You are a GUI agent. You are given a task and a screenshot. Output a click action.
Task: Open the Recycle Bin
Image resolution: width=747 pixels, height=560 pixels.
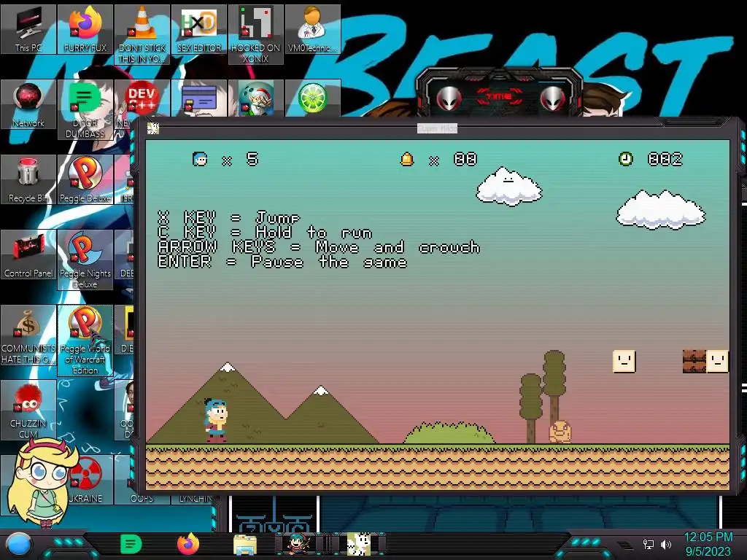tap(28, 179)
